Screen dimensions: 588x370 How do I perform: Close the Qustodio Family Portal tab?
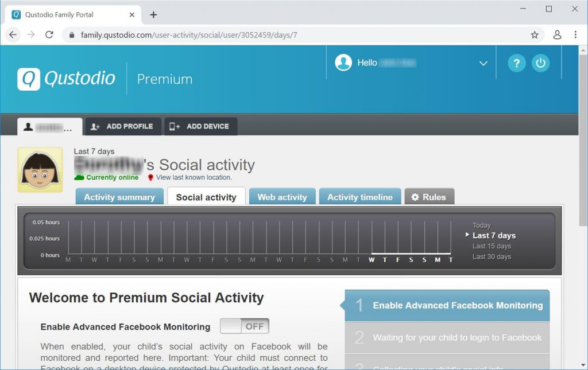tap(131, 14)
